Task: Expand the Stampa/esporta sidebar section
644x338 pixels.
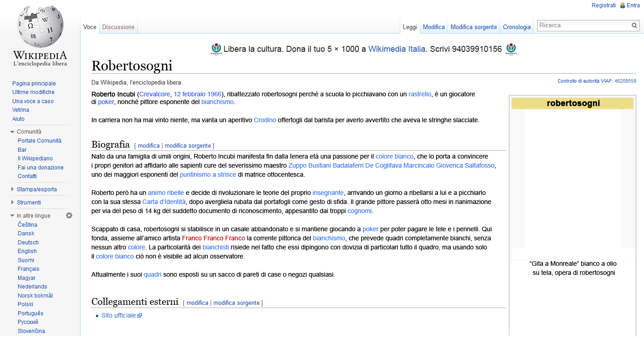Action: (12, 189)
